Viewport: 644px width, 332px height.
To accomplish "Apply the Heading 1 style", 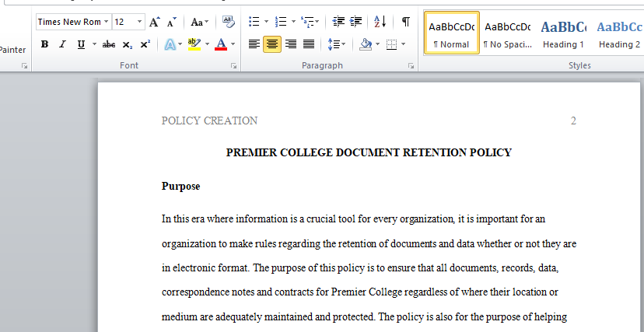I will [563, 33].
